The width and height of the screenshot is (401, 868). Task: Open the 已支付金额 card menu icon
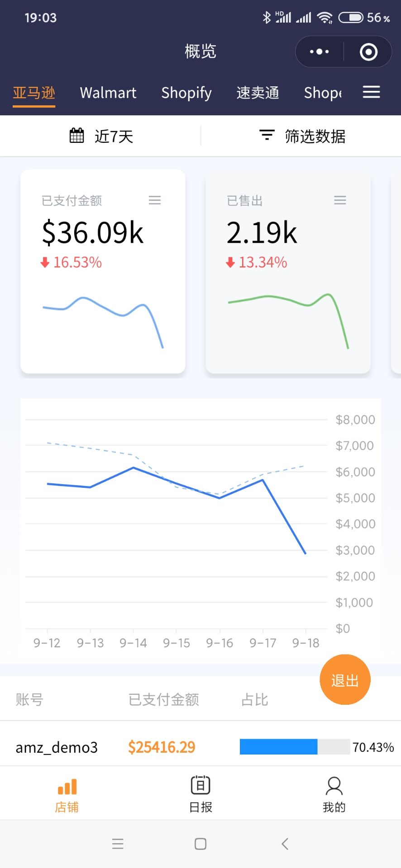click(155, 200)
